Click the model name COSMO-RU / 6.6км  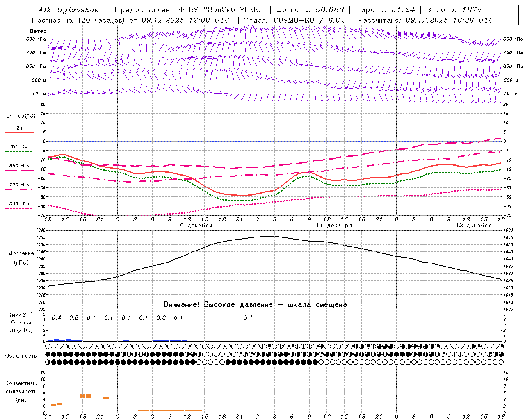click(x=311, y=20)
